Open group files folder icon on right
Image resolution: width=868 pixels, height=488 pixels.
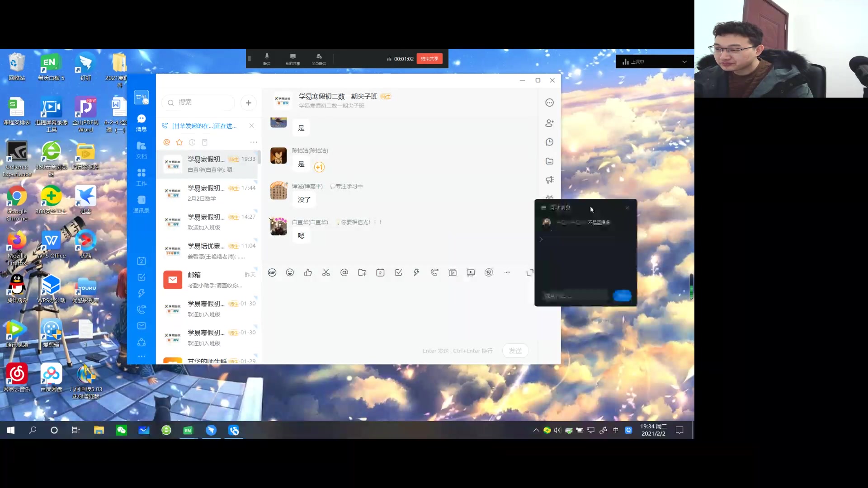pyautogui.click(x=549, y=161)
